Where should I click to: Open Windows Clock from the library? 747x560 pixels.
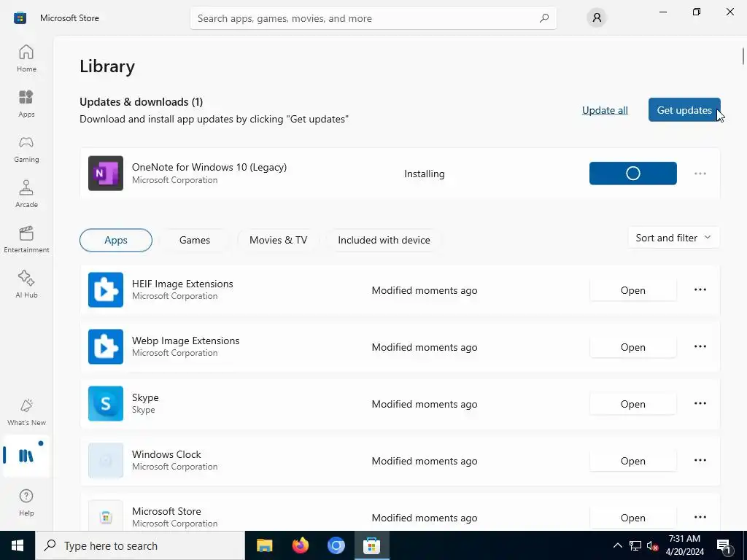tap(632, 461)
